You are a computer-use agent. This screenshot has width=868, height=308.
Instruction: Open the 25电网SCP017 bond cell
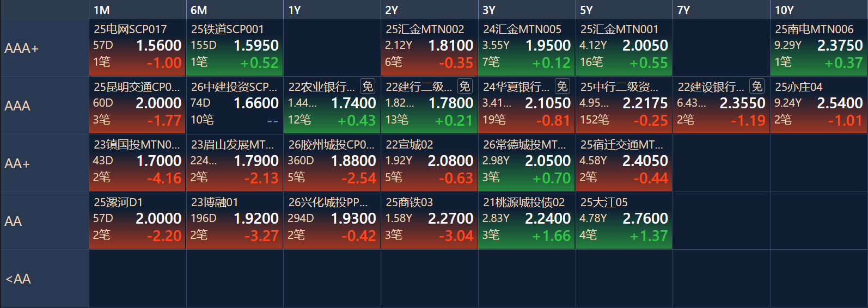[x=137, y=47]
